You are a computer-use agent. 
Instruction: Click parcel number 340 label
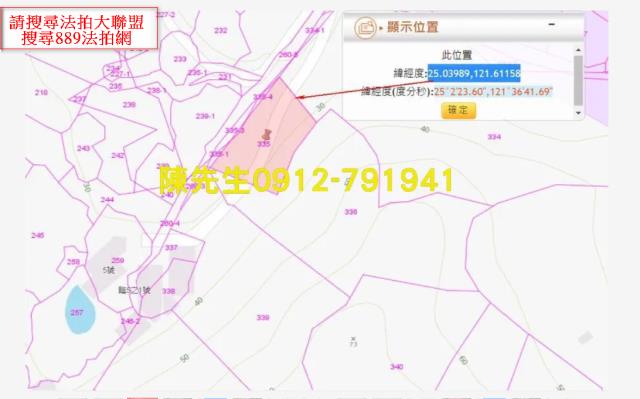point(396,367)
